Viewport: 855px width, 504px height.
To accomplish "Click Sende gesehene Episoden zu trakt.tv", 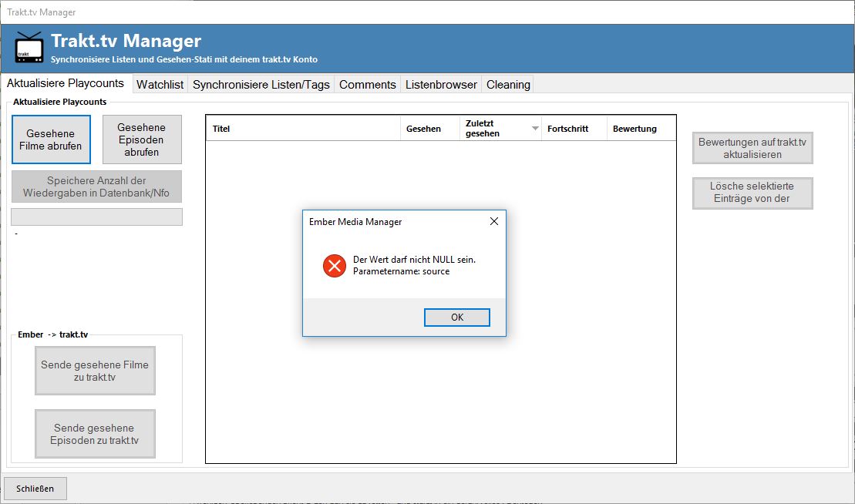I will 95,434.
